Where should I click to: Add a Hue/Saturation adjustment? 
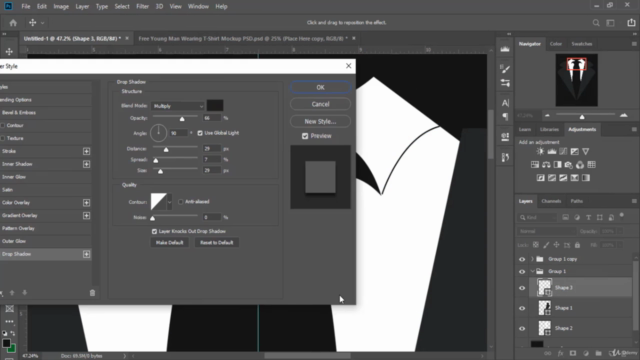coord(535,165)
